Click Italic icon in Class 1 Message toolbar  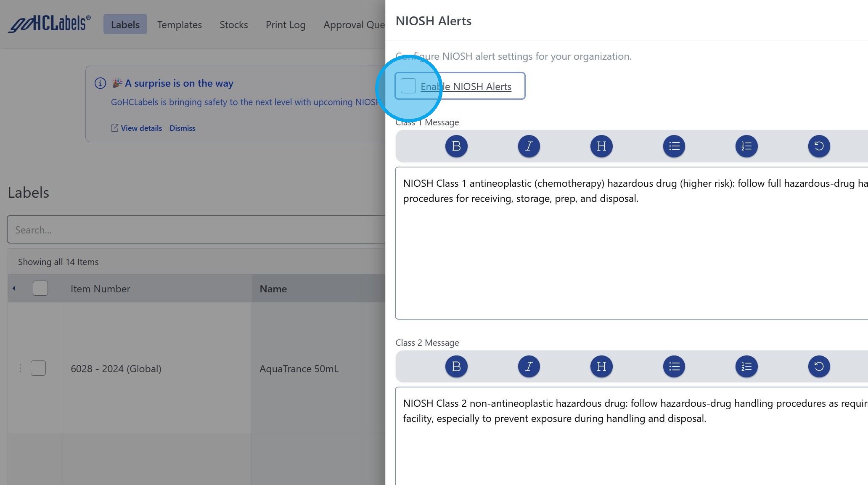coord(529,146)
